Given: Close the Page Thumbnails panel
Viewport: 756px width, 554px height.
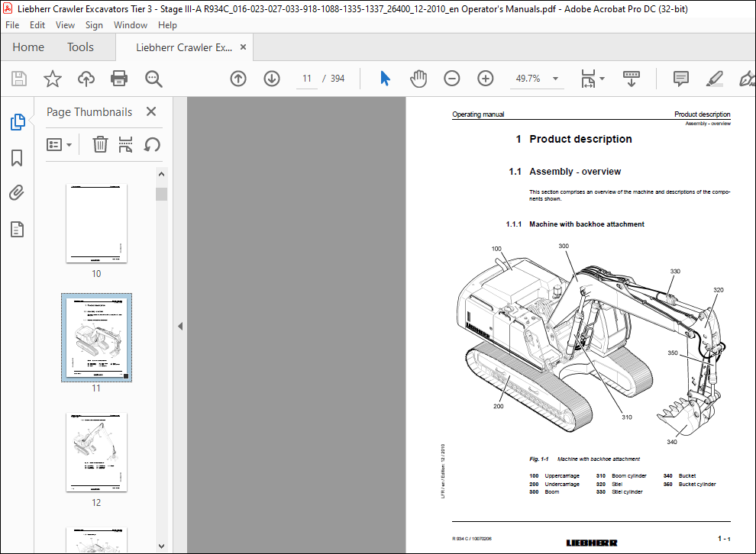Looking at the screenshot, I should click(x=151, y=111).
